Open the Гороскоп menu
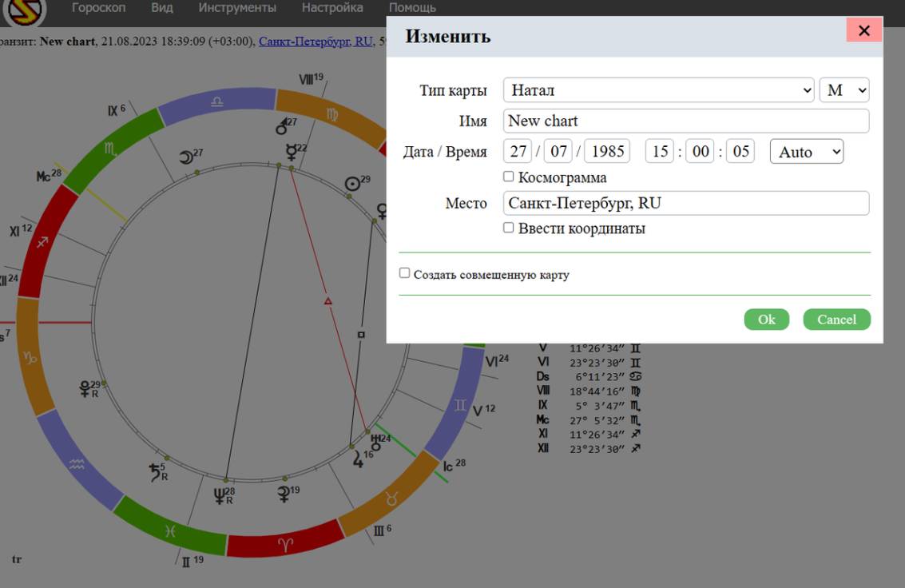The height and width of the screenshot is (588, 905). pos(98,8)
